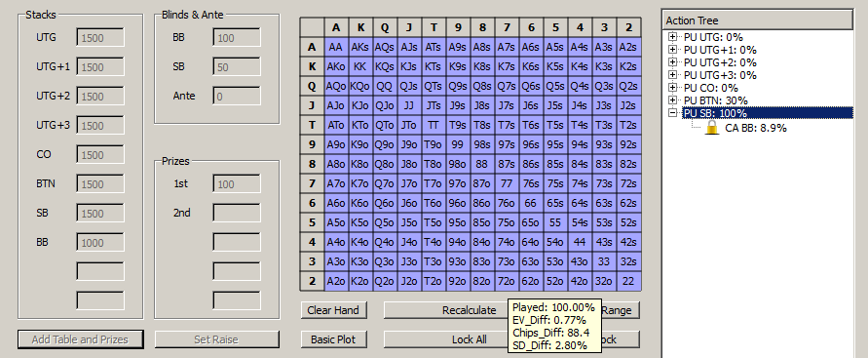Expand the PU CO: 0% node
The height and width of the screenshot is (358, 868).
point(673,88)
